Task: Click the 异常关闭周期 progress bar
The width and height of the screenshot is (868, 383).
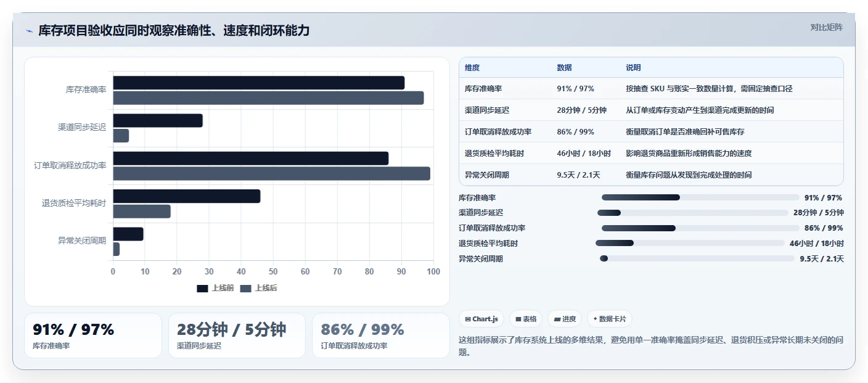Action: pos(697,258)
